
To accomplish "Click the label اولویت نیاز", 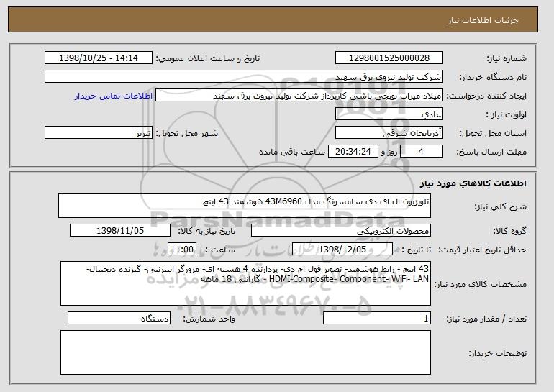I will point(507,115).
